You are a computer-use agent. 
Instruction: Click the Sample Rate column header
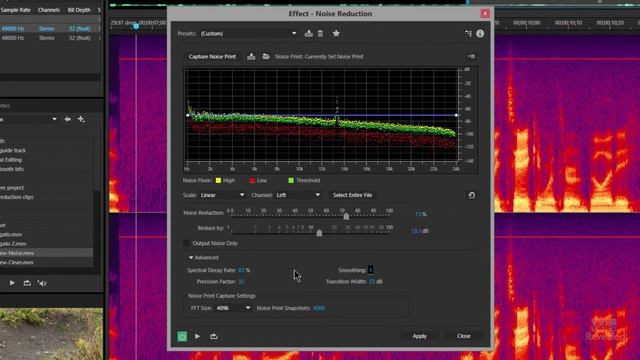16,10
